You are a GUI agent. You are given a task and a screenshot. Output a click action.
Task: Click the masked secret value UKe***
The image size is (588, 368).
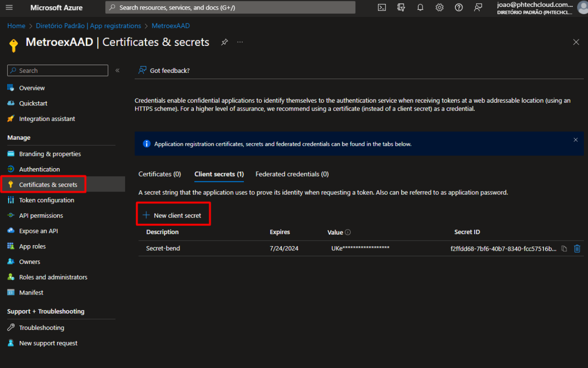click(x=360, y=248)
